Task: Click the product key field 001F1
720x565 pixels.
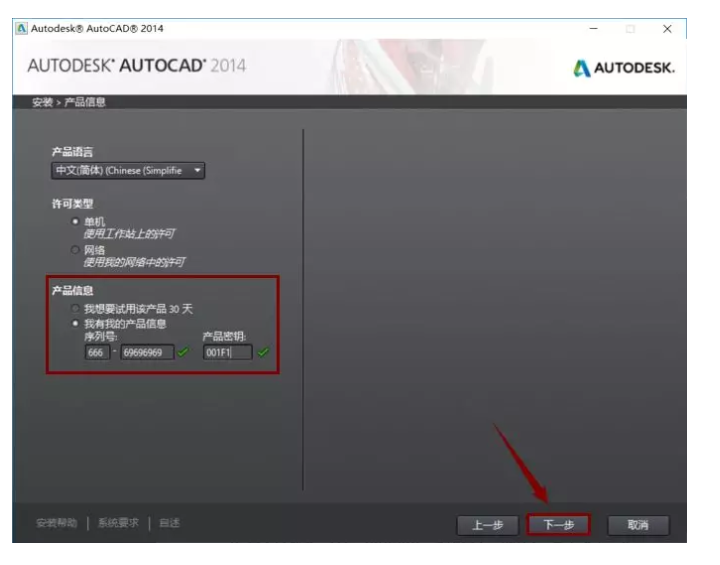Action: click(x=227, y=352)
